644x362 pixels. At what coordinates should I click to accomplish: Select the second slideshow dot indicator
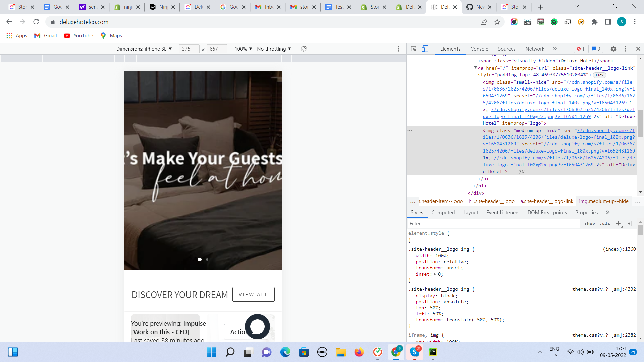click(207, 259)
